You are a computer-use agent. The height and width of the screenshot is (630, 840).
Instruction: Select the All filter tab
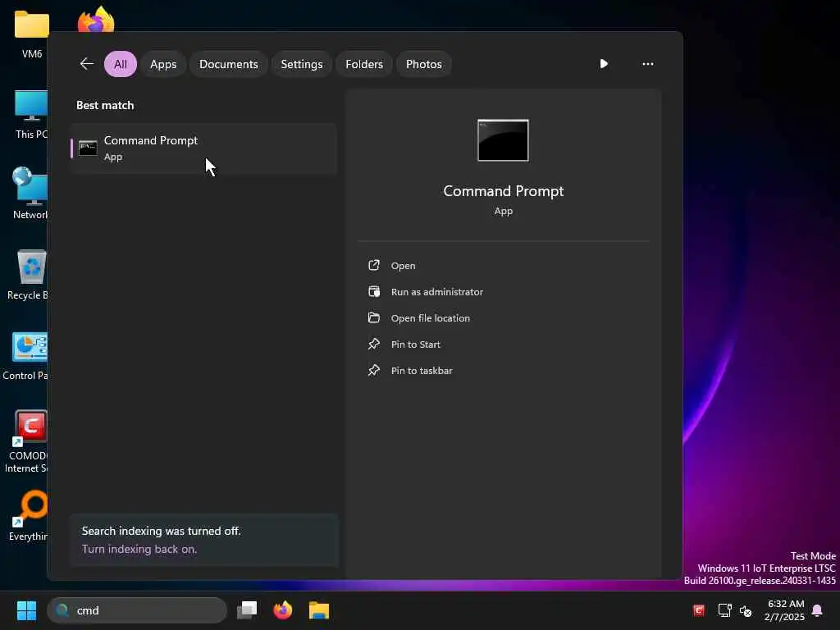pos(121,64)
